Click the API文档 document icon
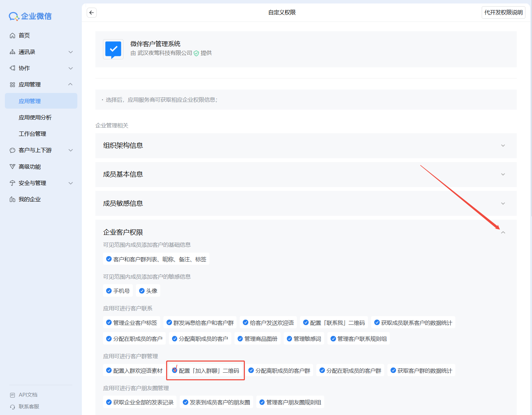The width and height of the screenshot is (532, 415). 12,395
